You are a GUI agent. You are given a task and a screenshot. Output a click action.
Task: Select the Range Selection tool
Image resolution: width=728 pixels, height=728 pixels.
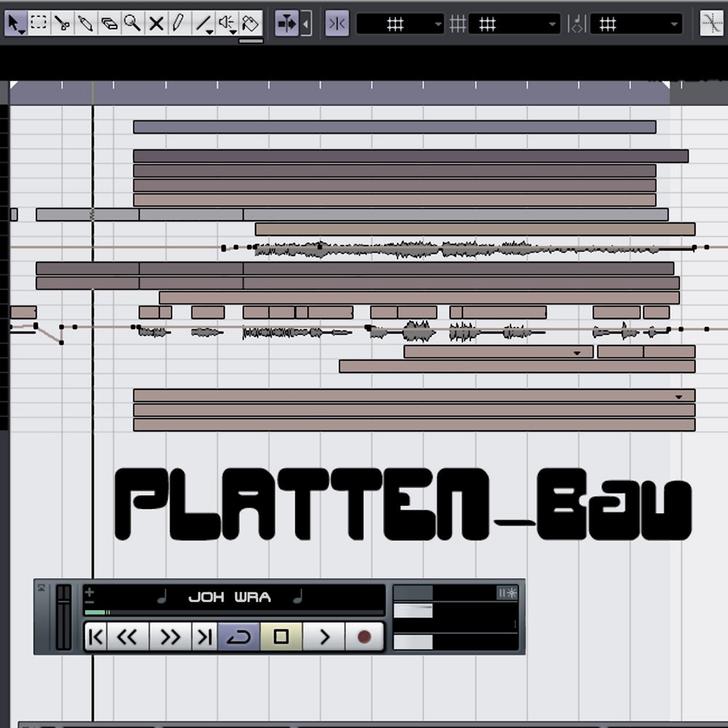coord(39,23)
